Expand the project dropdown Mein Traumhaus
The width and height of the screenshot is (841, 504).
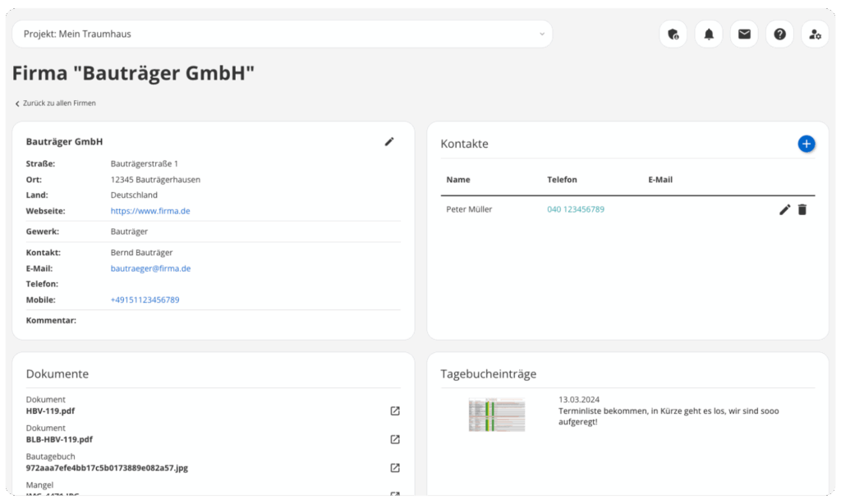[282, 34]
